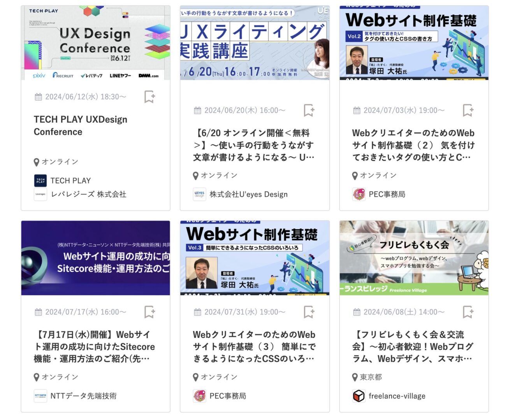
Task: Open the UX Design Conference banner image
Action: (96, 43)
